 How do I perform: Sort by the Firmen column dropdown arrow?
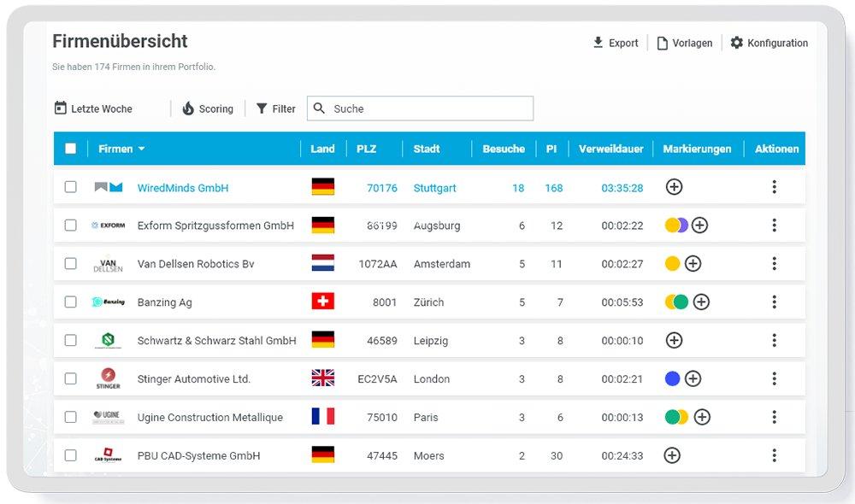click(142, 148)
